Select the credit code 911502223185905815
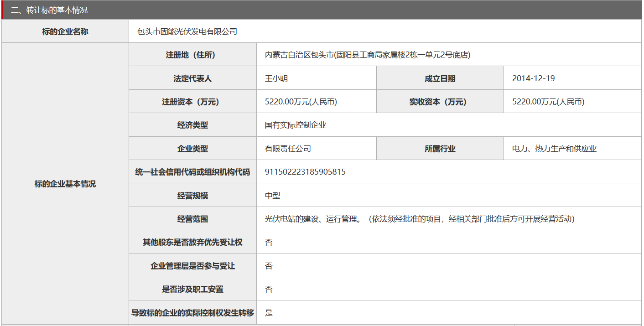Screen dimensions: 644x326 305,172
